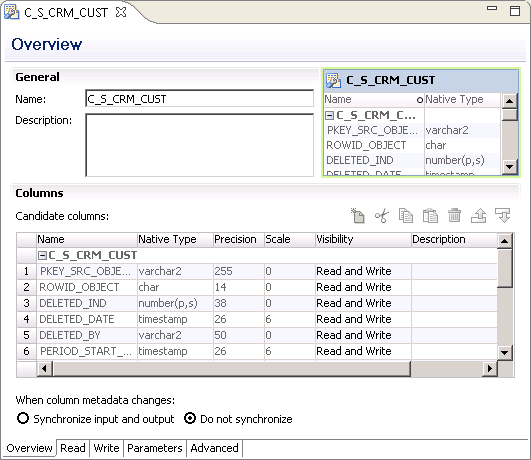Viewport: 531px width, 460px height.
Task: Click the data object icon in preview header
Action: pyautogui.click(x=333, y=81)
